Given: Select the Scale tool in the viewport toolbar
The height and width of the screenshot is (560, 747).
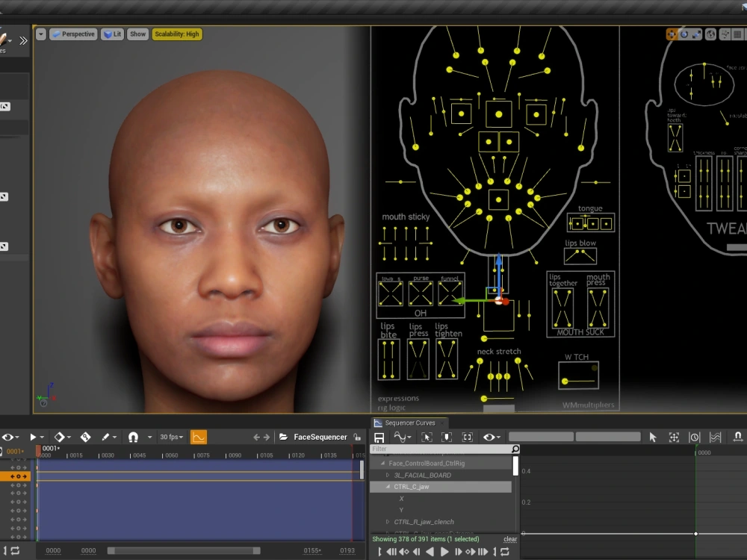Looking at the screenshot, I should click(x=696, y=34).
